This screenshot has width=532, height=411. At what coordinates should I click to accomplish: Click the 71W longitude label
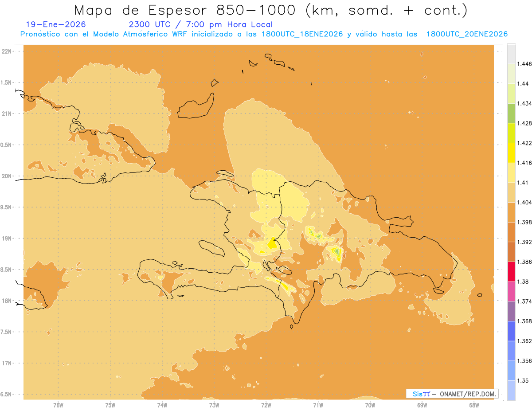[x=318, y=405]
